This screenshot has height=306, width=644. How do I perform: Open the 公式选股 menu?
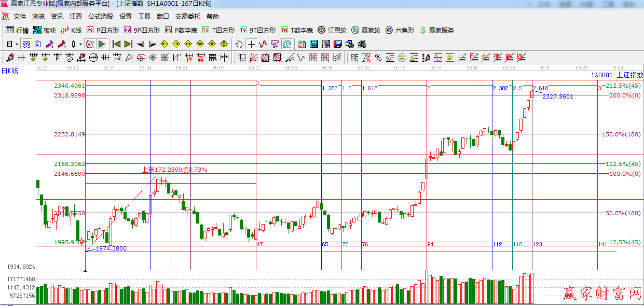tap(100, 17)
